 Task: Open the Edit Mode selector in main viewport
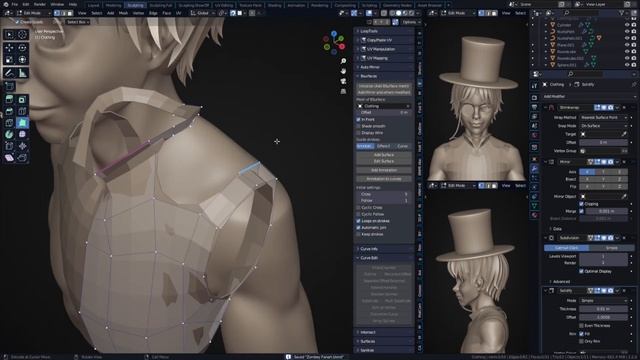tap(32, 13)
